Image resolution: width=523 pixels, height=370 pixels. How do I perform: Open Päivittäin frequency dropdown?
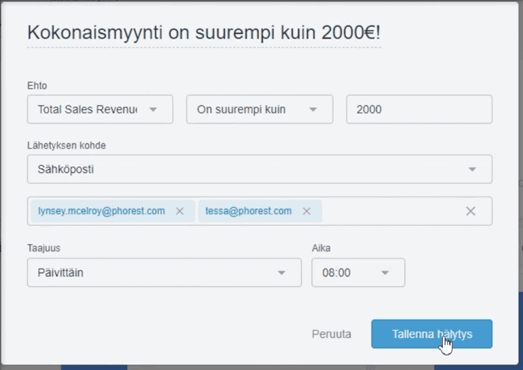coord(164,273)
